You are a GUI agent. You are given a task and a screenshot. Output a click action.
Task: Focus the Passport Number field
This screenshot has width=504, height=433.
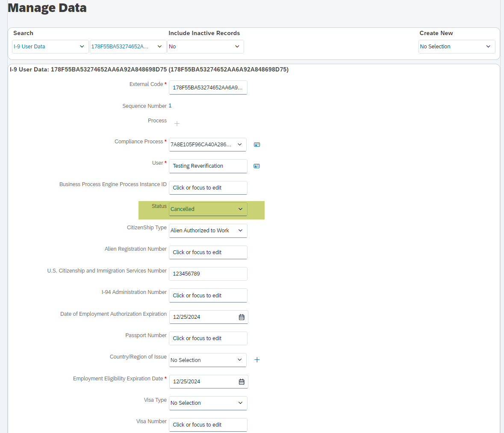(x=208, y=338)
